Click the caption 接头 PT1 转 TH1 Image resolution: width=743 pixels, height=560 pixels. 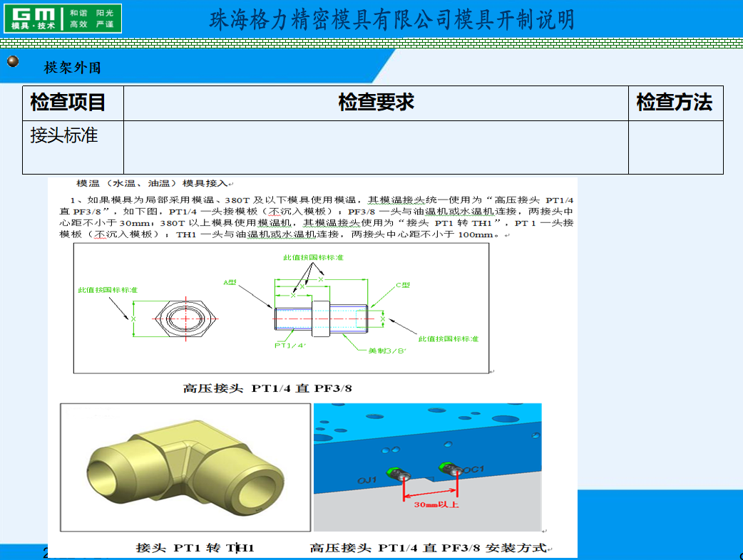195,548
